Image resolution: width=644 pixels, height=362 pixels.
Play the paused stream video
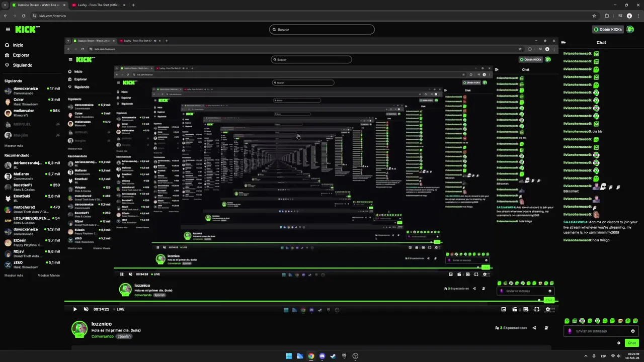point(75,309)
